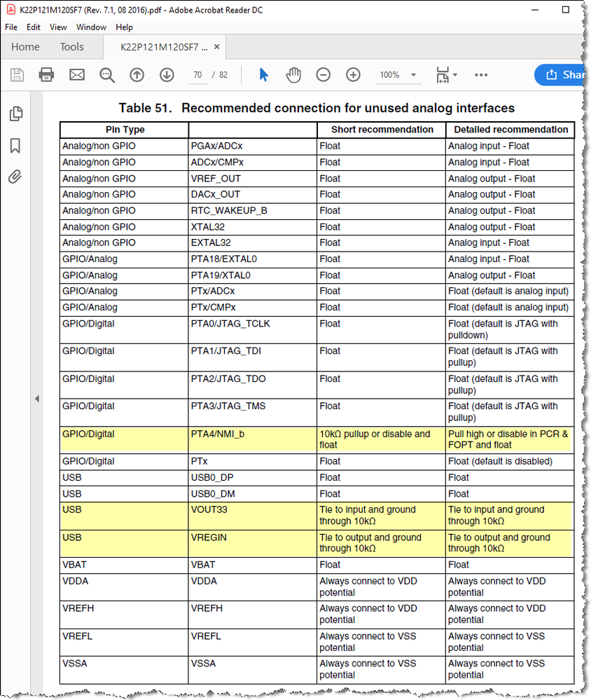Click the VREF_OUT cell
This screenshot has width=591, height=700.
(253, 179)
